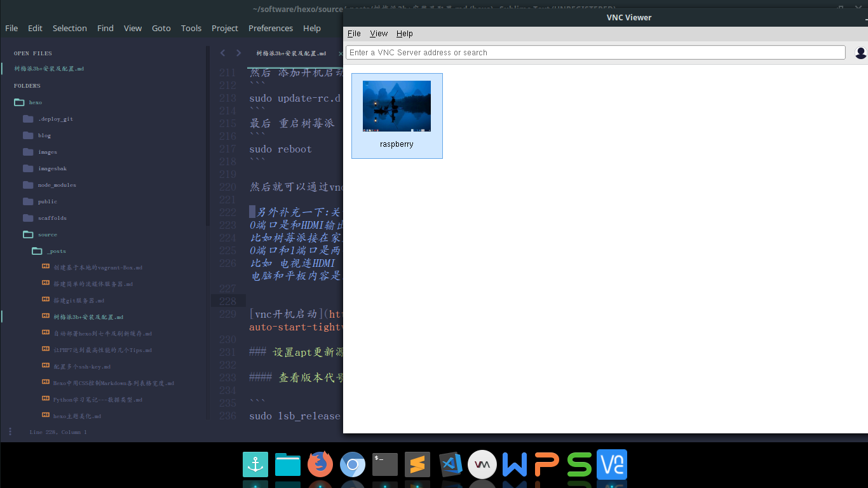Expand the node_modules folder
The width and height of the screenshot is (868, 488).
pyautogui.click(x=28, y=184)
